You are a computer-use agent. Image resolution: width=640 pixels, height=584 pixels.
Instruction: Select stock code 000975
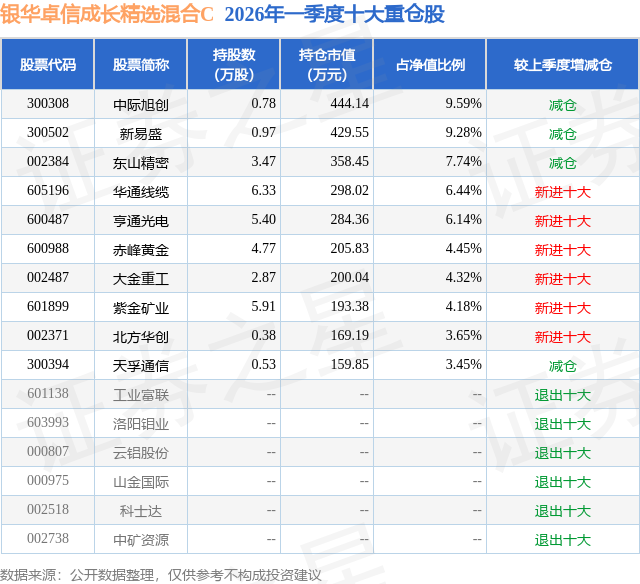click(48, 480)
